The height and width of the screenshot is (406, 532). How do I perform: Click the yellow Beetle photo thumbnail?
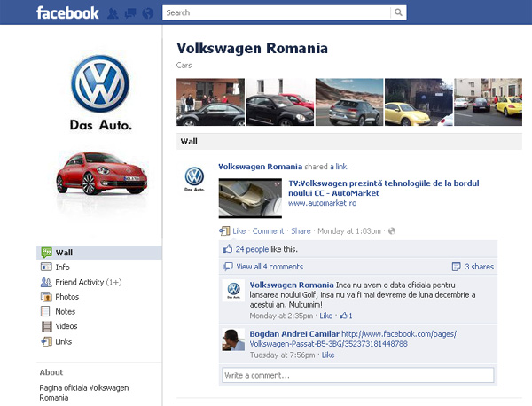click(418, 102)
